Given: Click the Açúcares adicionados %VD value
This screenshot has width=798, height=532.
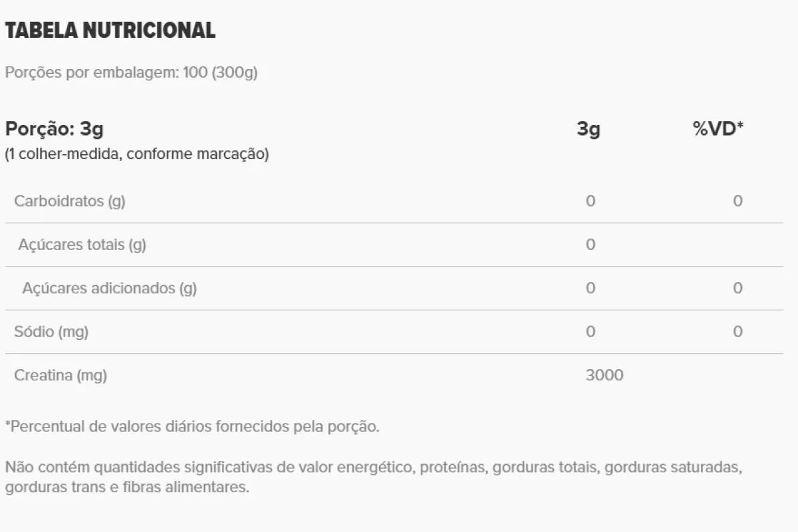Looking at the screenshot, I should coord(737,288).
